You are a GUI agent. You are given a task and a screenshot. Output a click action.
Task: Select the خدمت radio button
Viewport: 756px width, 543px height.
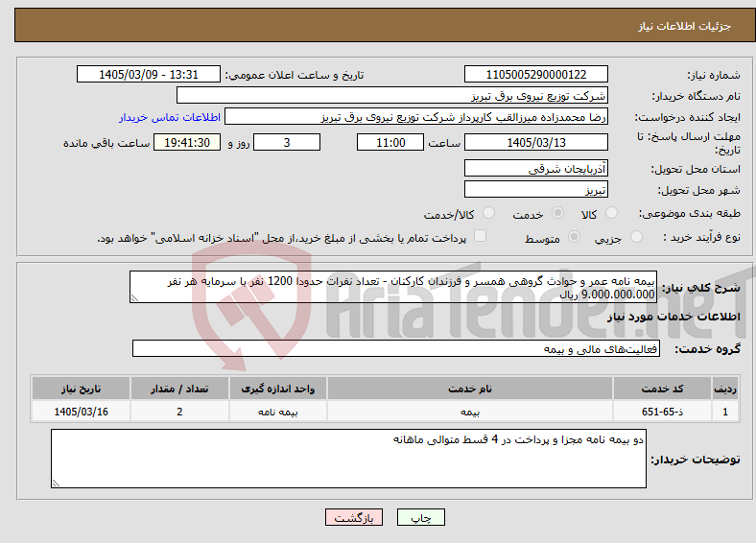(x=557, y=213)
